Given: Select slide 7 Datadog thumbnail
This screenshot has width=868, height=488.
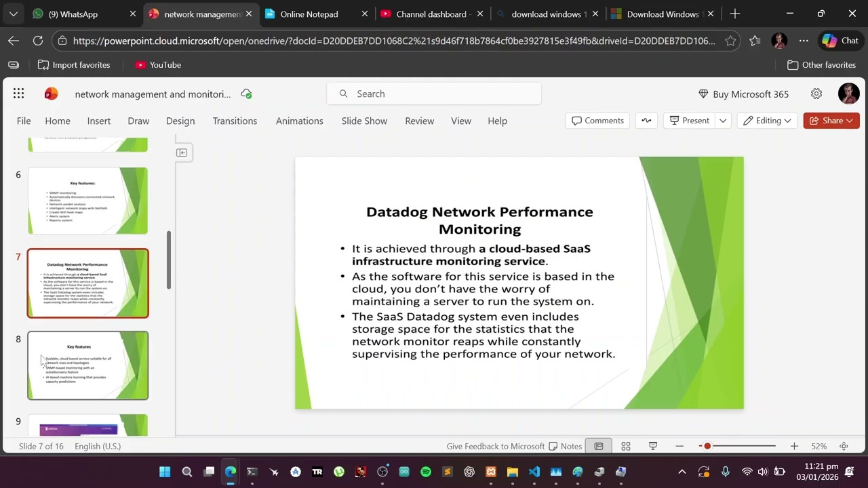Looking at the screenshot, I should (87, 283).
